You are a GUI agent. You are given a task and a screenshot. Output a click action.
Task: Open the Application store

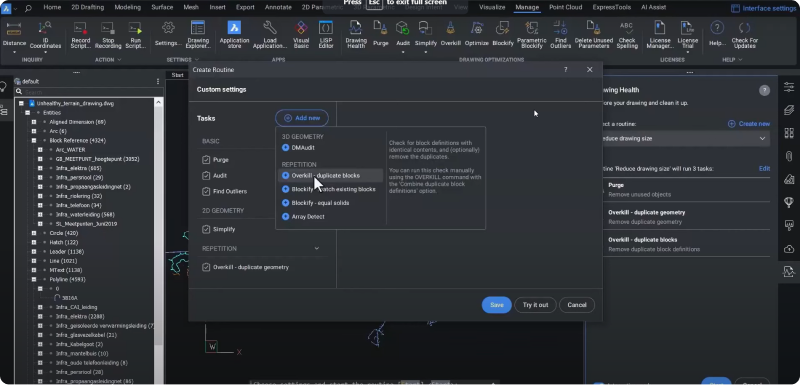pos(234,35)
